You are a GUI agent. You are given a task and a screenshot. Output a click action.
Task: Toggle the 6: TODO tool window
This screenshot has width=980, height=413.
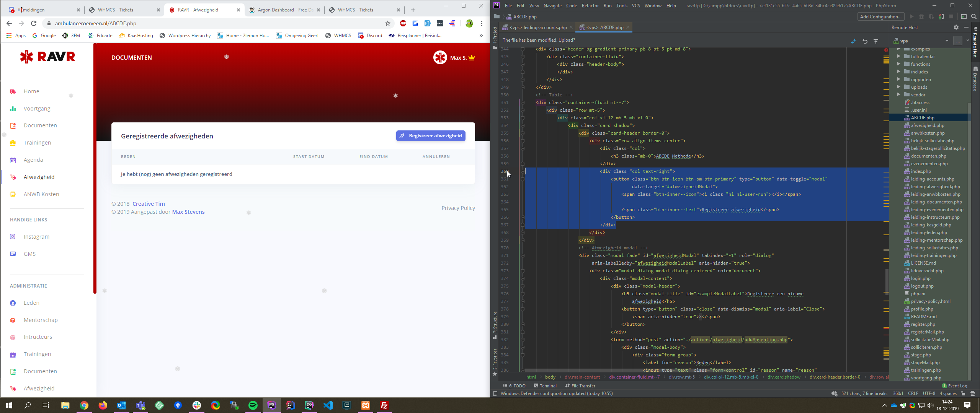tap(514, 386)
